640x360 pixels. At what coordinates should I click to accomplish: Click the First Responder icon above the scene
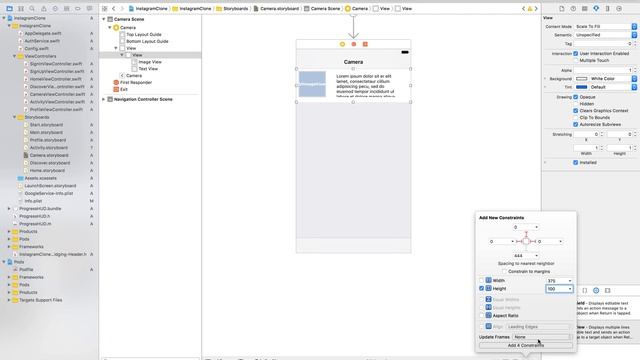pos(354,44)
